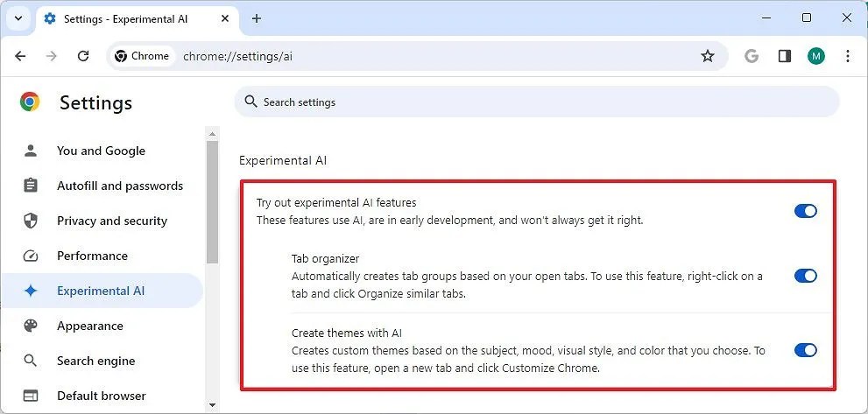The image size is (868, 414).
Task: Click the magnifier icon in Search settings
Action: pyautogui.click(x=251, y=102)
